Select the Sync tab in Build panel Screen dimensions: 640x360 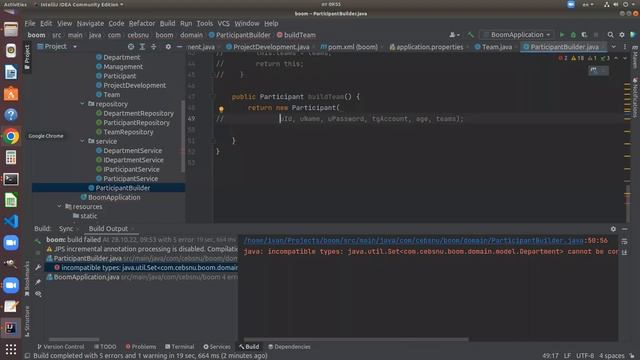point(66,229)
